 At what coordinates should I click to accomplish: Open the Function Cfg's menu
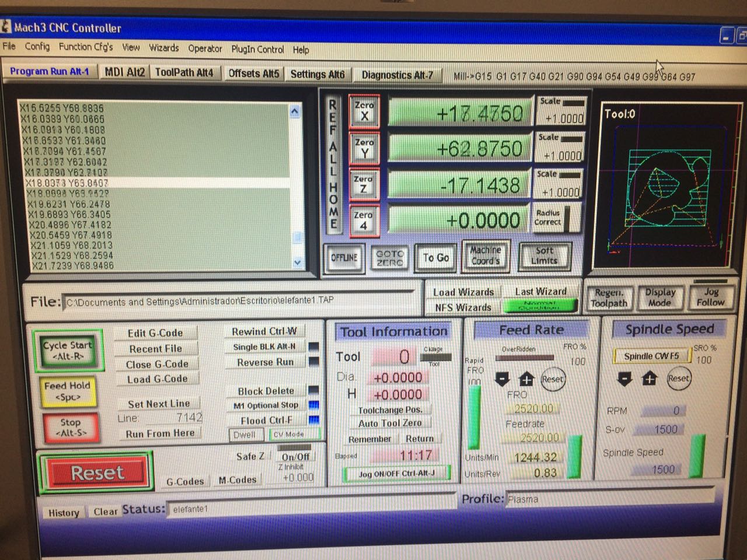(x=86, y=47)
